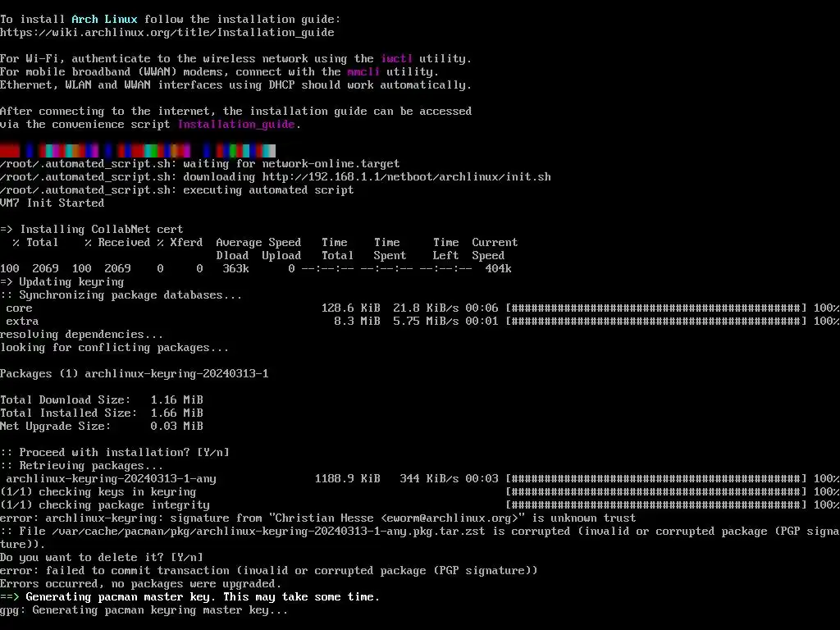Click the 'Net Upgrade Size: 0.03 MiB' line
840x630 pixels.
click(101, 426)
